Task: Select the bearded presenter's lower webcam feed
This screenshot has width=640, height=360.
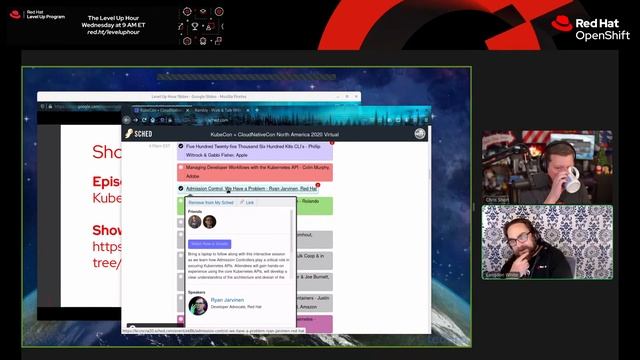Action: point(547,242)
